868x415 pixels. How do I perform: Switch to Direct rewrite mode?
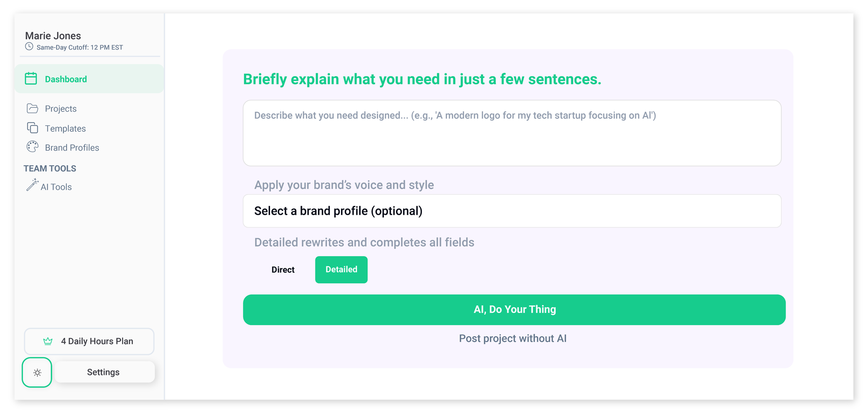pyautogui.click(x=283, y=269)
